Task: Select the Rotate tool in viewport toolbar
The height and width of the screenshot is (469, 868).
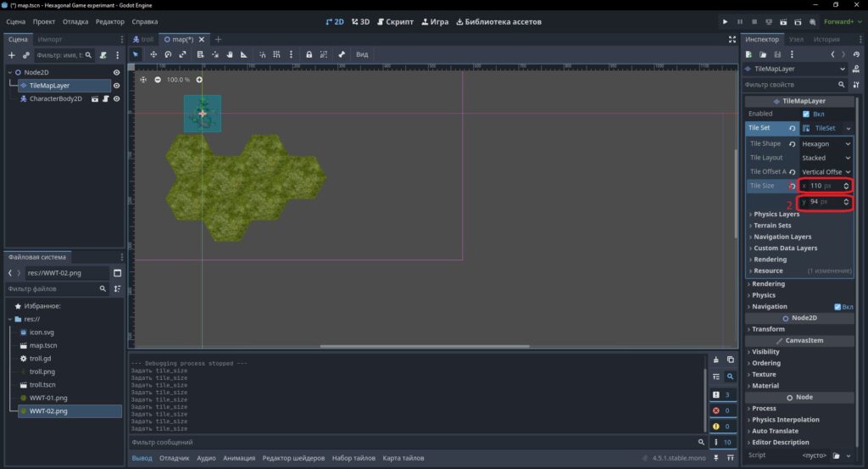Action: (x=168, y=54)
